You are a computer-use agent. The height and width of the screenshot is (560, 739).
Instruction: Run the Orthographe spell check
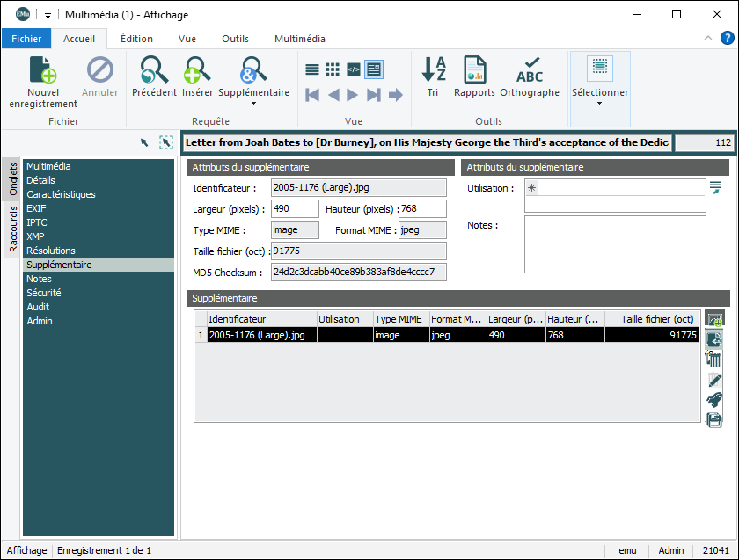(530, 70)
